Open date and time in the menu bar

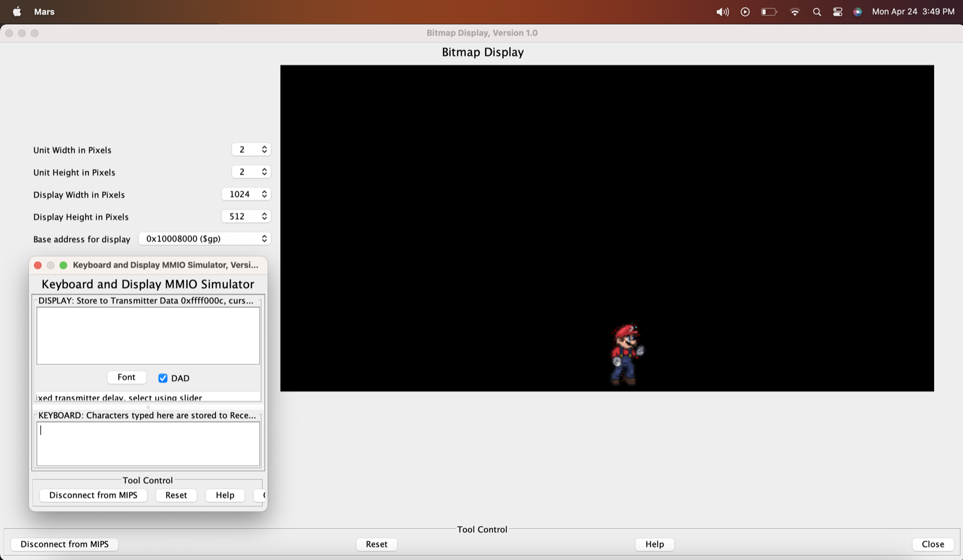[913, 11]
